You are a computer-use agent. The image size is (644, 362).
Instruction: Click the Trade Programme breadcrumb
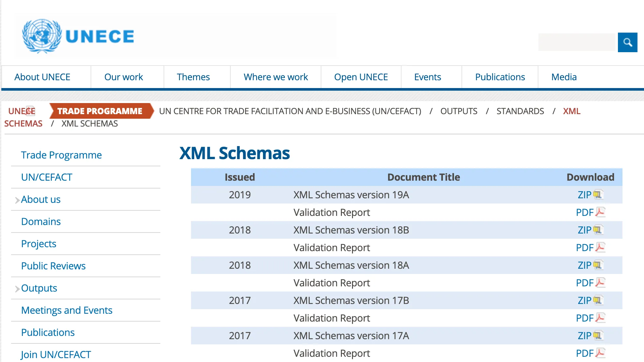[x=100, y=111]
